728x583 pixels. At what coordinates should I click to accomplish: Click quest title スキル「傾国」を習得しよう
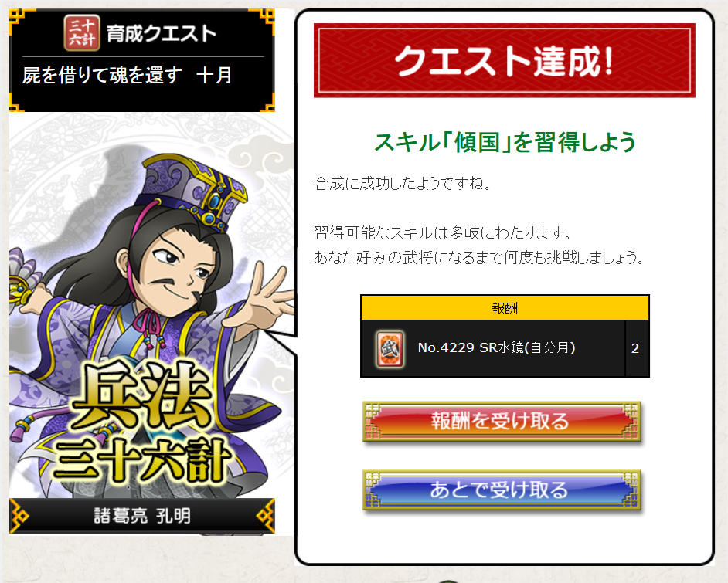[x=505, y=142]
